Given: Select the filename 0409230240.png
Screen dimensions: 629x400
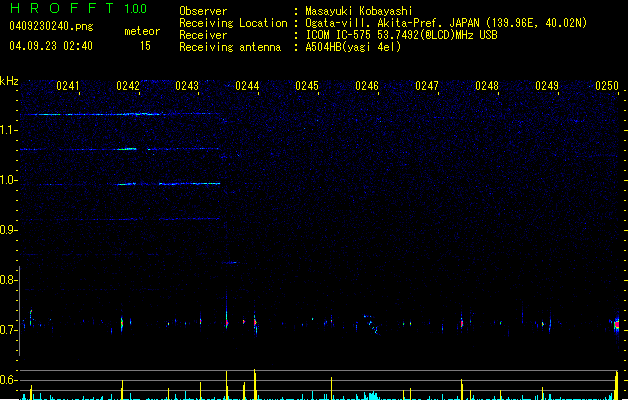Looking at the screenshot, I should 51,26.
